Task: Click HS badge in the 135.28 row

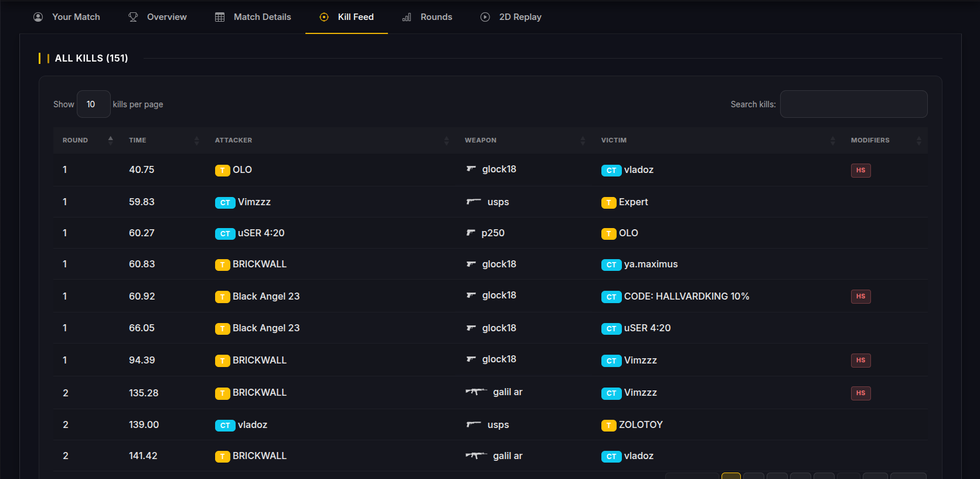Action: pyautogui.click(x=860, y=393)
